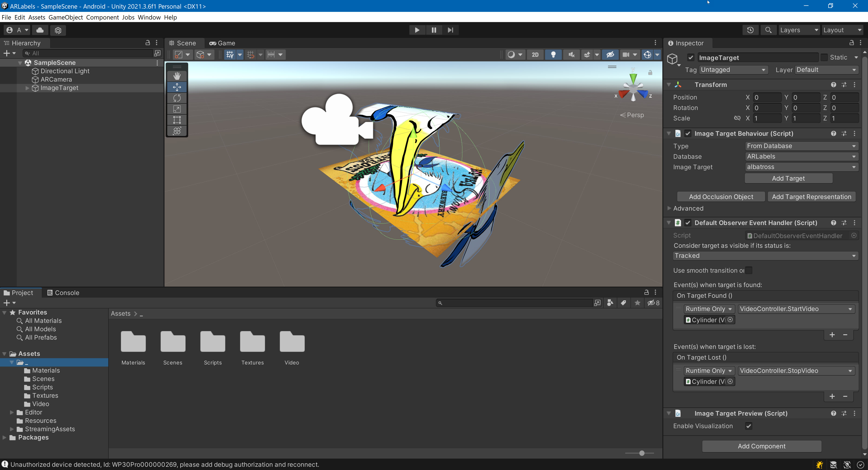Toggle scene lighting with the lightbulb icon
Screen dimensions: 868x470
point(553,54)
